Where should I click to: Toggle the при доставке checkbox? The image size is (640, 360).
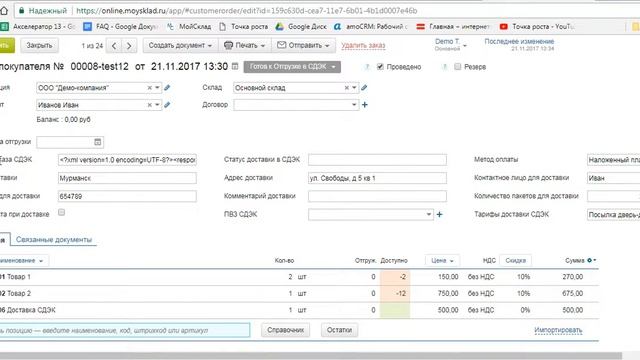[x=61, y=212]
